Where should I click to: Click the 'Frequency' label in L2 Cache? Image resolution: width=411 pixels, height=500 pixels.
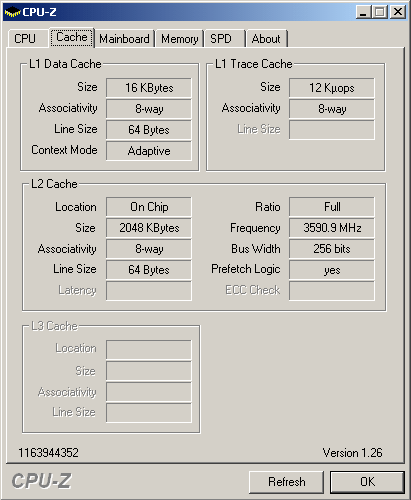[x=255, y=228]
